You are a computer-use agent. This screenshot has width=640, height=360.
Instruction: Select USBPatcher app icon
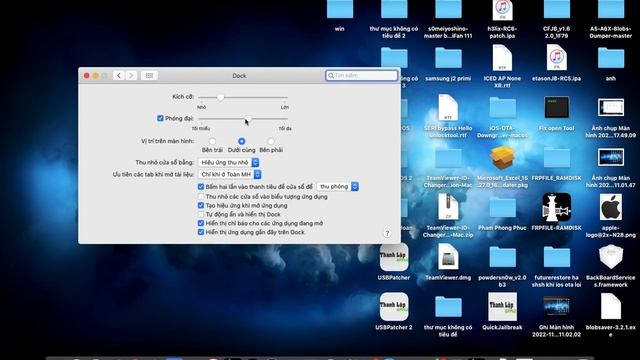(x=394, y=257)
